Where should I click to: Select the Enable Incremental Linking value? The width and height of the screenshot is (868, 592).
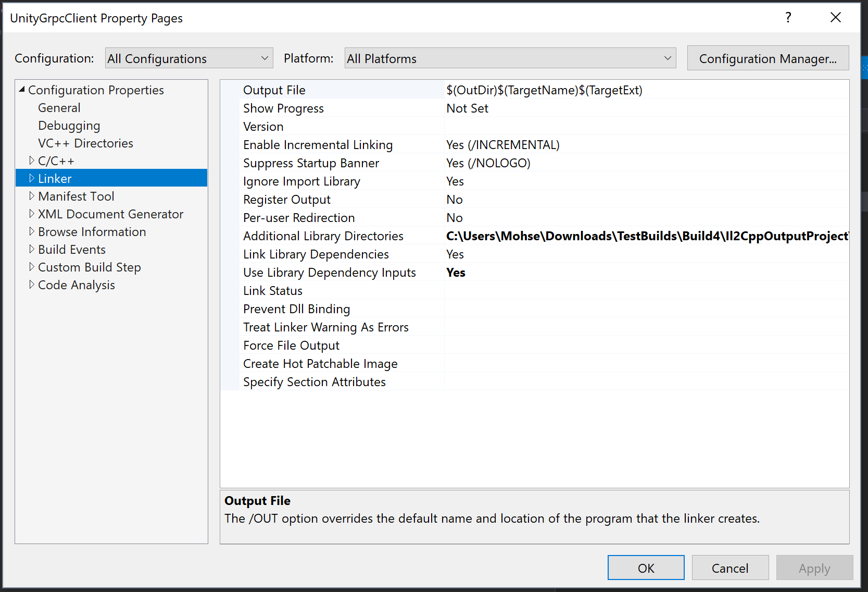[x=502, y=144]
